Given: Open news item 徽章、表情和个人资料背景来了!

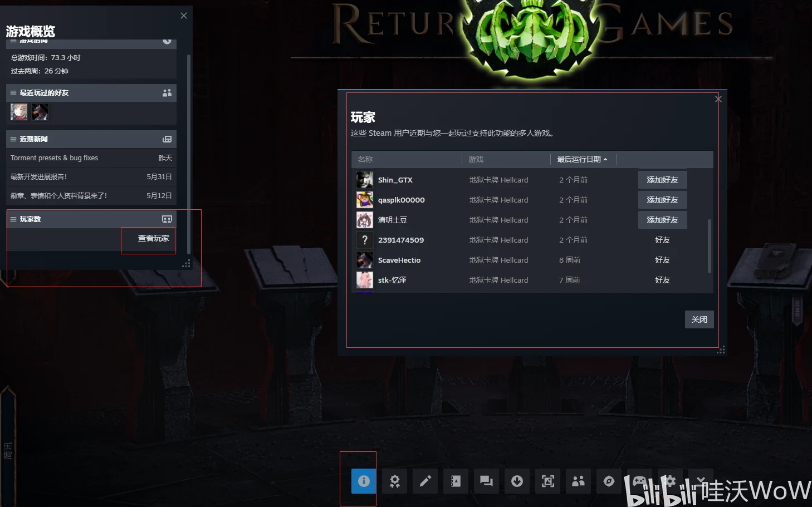Looking at the screenshot, I should click(91, 196).
